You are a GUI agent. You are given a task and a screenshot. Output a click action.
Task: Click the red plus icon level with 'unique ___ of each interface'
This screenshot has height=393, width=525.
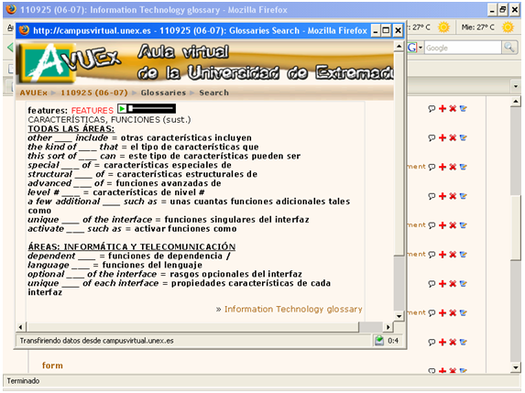442,284
